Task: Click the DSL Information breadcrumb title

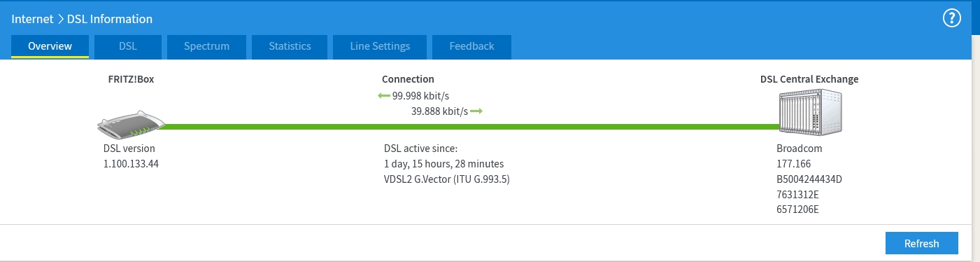Action: tap(110, 19)
